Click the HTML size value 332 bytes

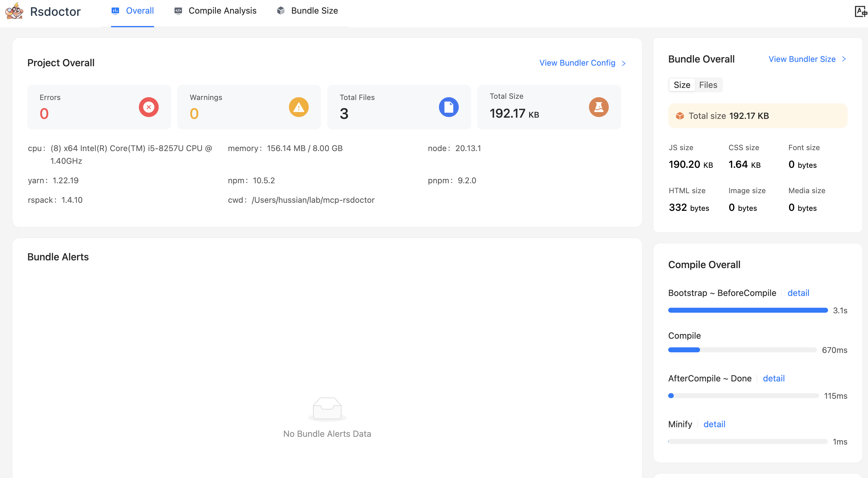[x=689, y=207]
